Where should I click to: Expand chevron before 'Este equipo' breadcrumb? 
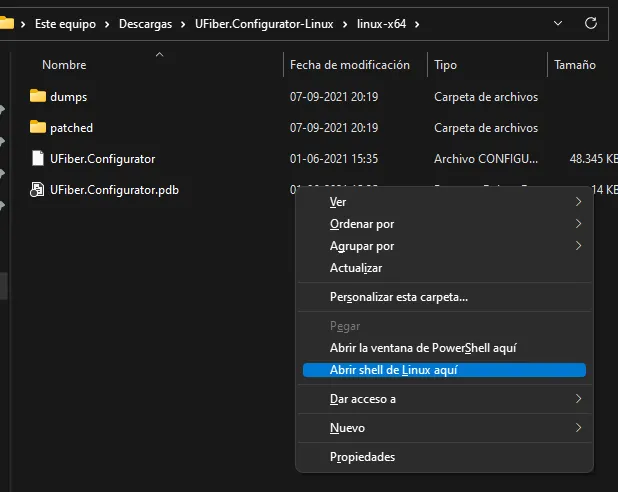(x=23, y=24)
